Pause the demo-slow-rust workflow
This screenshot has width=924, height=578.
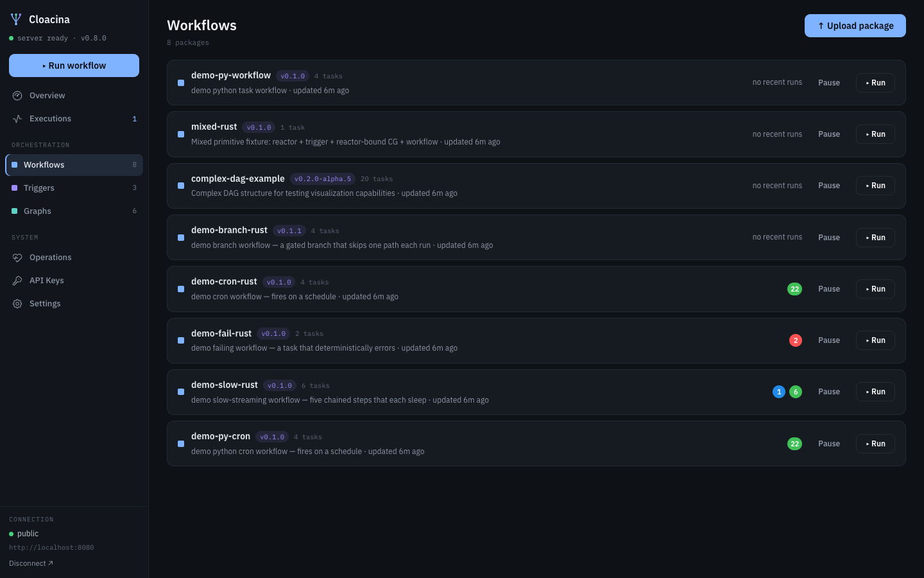click(x=829, y=392)
